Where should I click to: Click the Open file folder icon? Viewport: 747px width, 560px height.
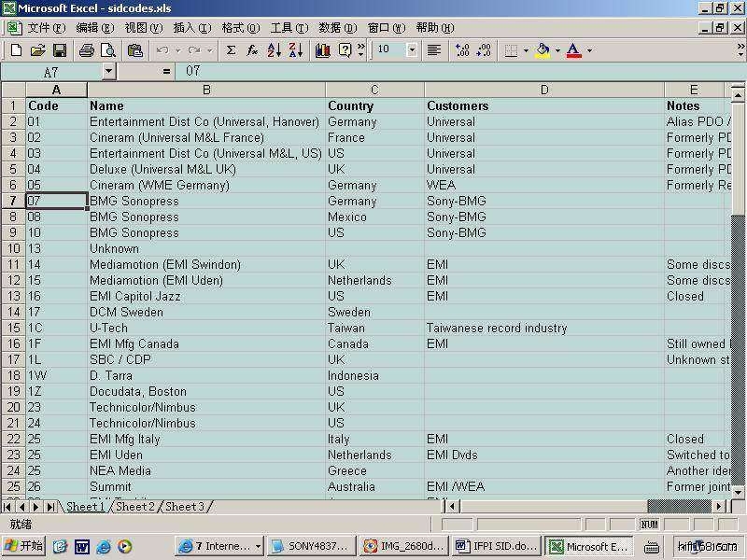point(37,50)
